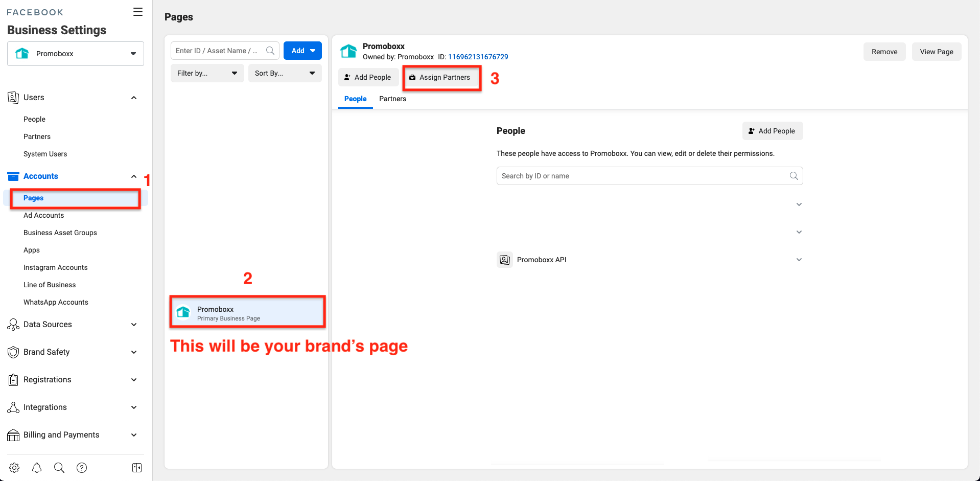This screenshot has height=481, width=980.
Task: Click Add People in People section
Action: pos(773,131)
